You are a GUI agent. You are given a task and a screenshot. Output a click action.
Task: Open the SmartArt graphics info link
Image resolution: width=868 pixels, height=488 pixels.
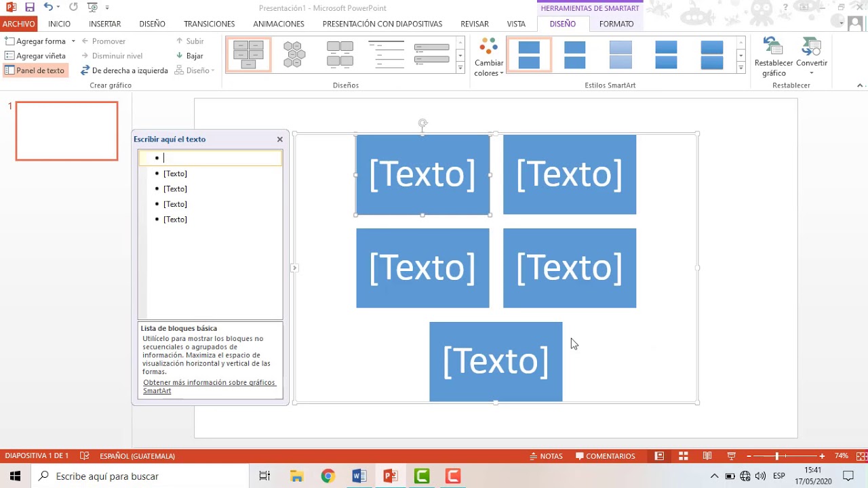(210, 386)
